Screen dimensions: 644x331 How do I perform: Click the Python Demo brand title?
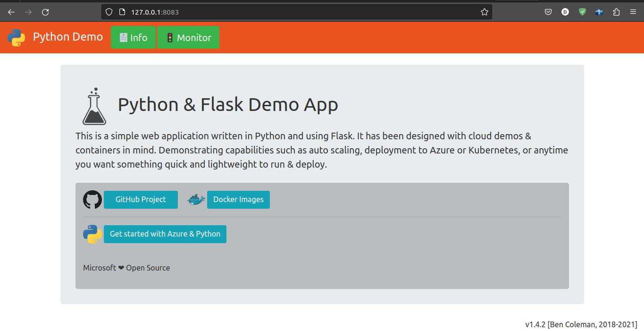[x=68, y=37]
